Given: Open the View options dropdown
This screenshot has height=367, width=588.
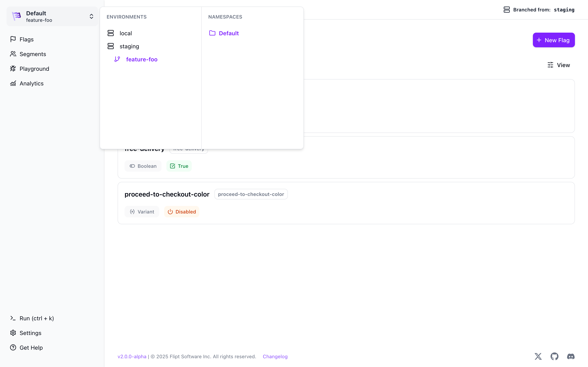Looking at the screenshot, I should pos(559,65).
